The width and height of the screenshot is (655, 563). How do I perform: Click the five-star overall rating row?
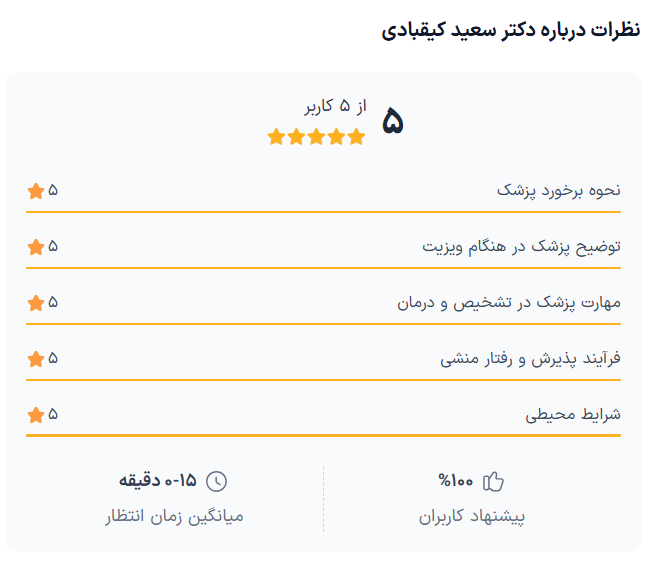[317, 137]
